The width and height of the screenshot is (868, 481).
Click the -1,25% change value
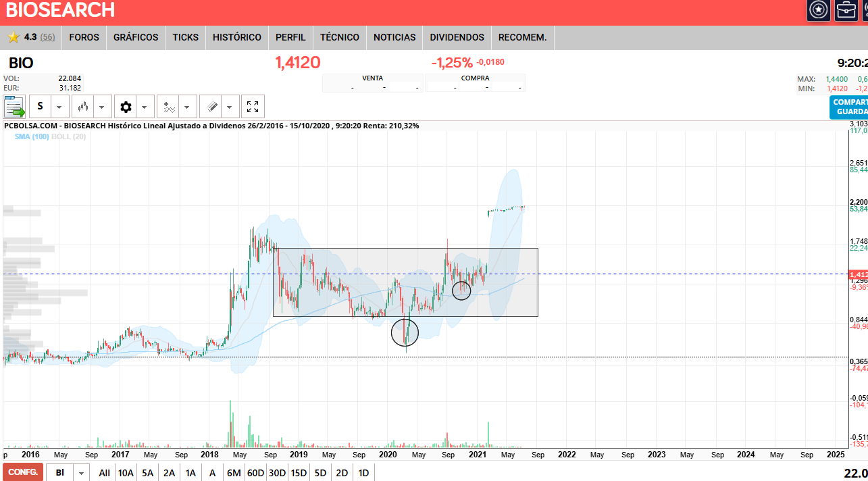pyautogui.click(x=452, y=63)
